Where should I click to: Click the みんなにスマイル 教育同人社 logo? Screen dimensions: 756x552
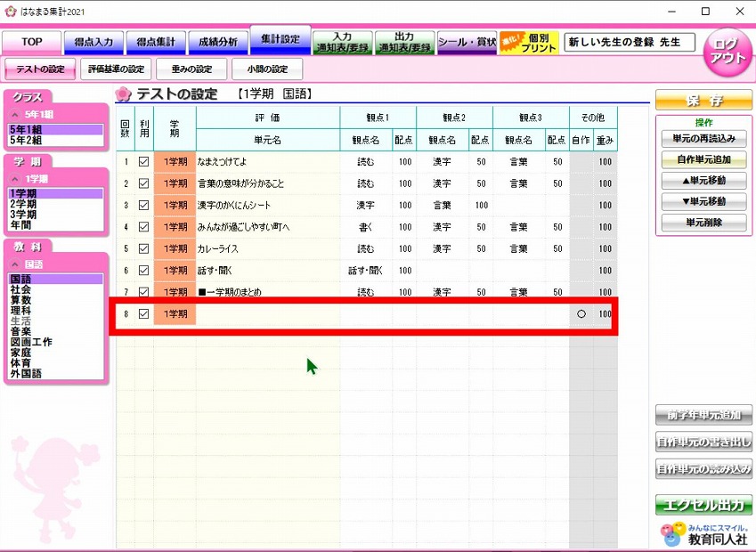pyautogui.click(x=703, y=533)
